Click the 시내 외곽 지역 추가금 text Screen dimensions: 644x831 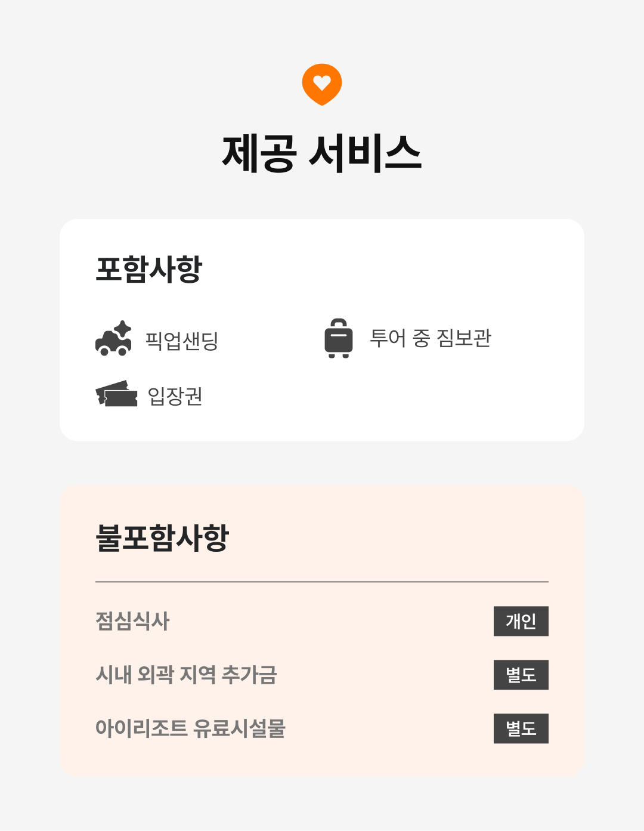point(186,675)
